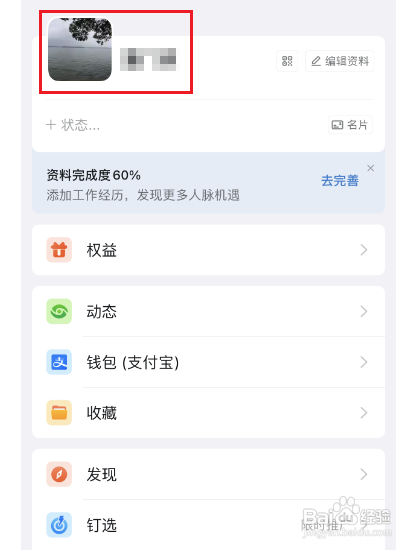Expand the 权益 row chevron
Screen dimensions: 420x550
tap(364, 250)
